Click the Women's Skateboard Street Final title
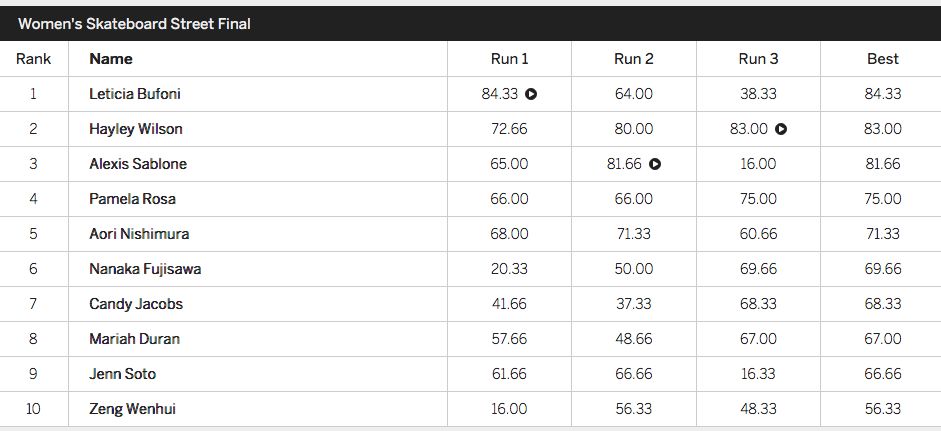941x431 pixels. [134, 24]
